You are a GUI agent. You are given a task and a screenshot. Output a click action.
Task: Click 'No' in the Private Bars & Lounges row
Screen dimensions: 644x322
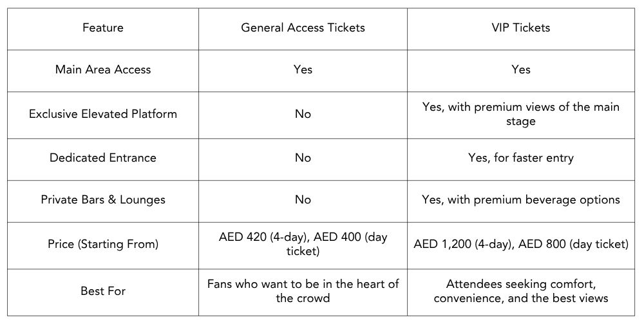pyautogui.click(x=303, y=200)
